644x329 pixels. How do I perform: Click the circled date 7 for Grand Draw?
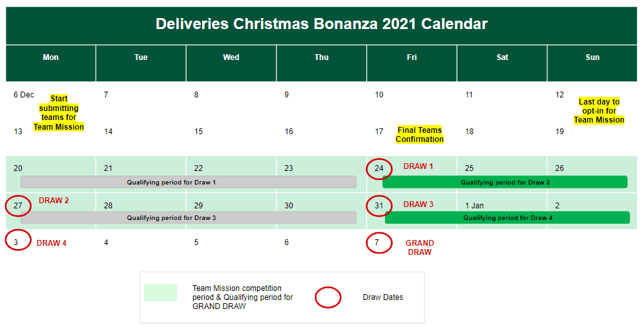pos(379,243)
